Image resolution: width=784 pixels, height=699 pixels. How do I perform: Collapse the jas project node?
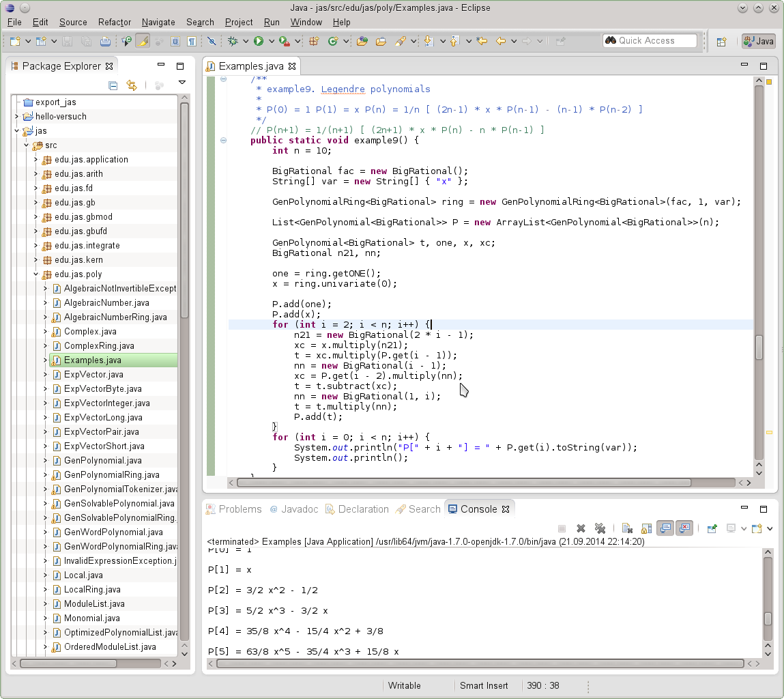(17, 130)
